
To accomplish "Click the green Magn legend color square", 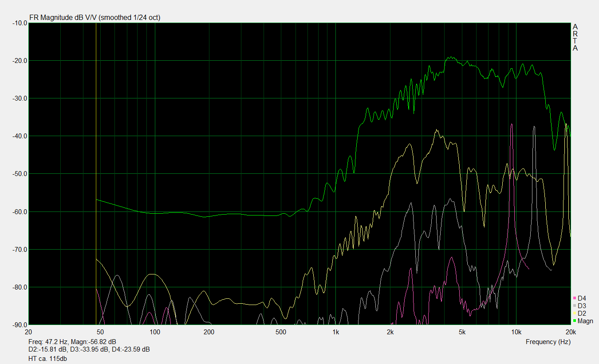I will click(x=575, y=321).
